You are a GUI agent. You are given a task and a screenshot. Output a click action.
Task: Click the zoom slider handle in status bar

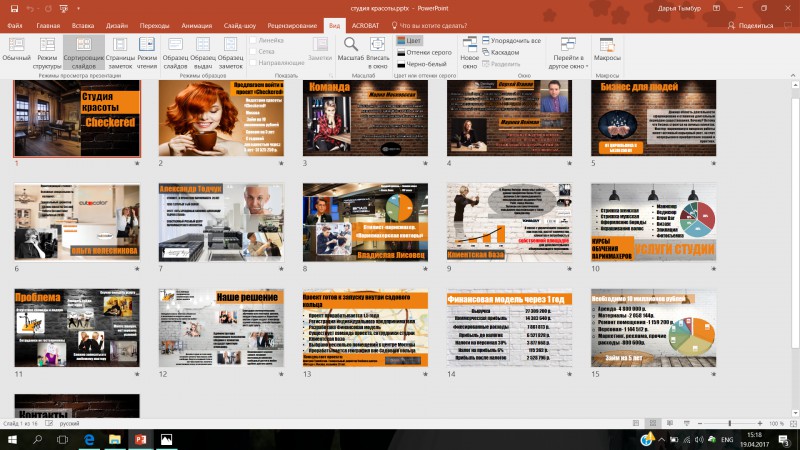pos(730,423)
